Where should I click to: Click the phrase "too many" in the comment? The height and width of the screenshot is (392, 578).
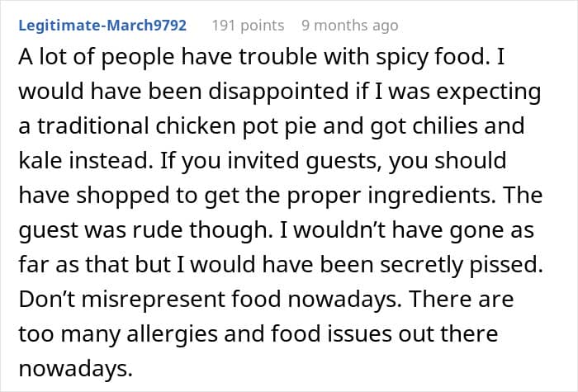pyautogui.click(x=69, y=334)
